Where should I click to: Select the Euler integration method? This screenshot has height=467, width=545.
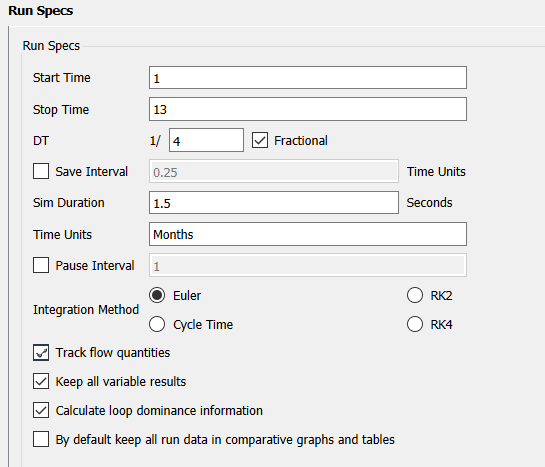pyautogui.click(x=157, y=295)
